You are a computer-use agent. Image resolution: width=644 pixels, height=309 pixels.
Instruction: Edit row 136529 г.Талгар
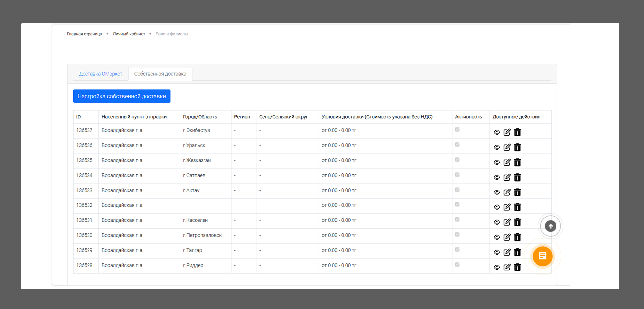[x=507, y=252]
